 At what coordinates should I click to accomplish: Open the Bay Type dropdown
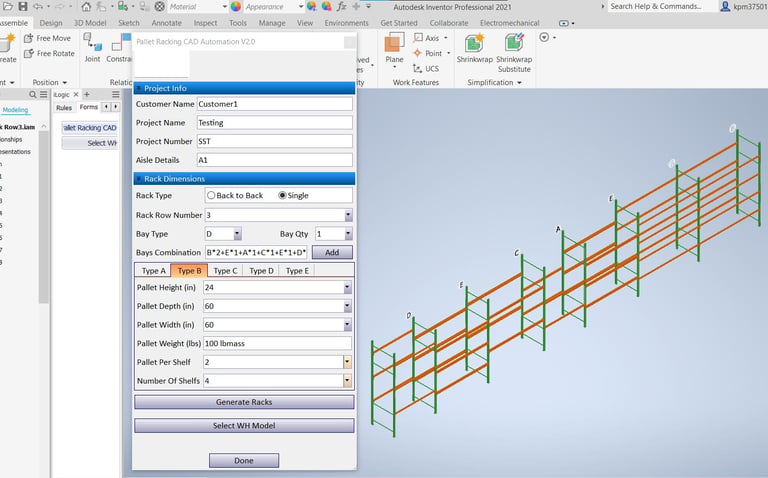238,234
